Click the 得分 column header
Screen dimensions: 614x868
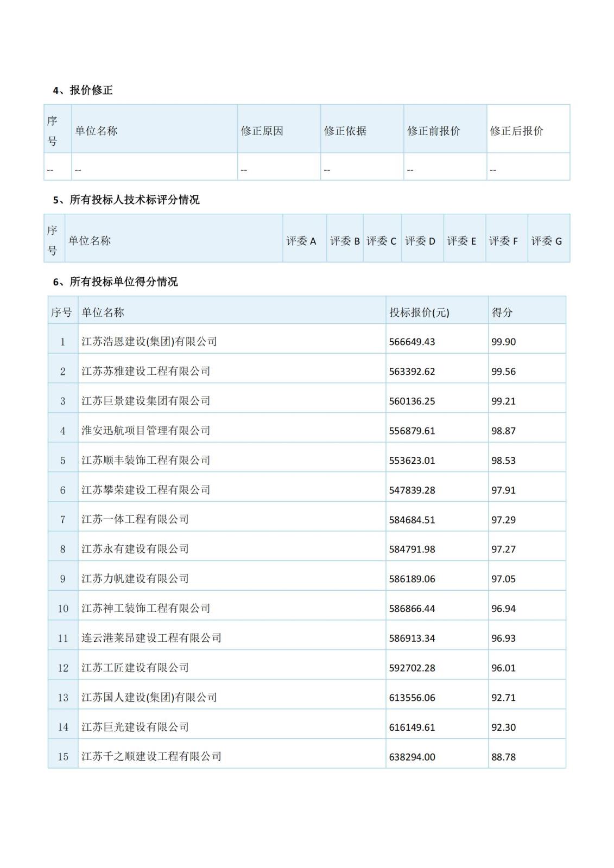(x=502, y=312)
